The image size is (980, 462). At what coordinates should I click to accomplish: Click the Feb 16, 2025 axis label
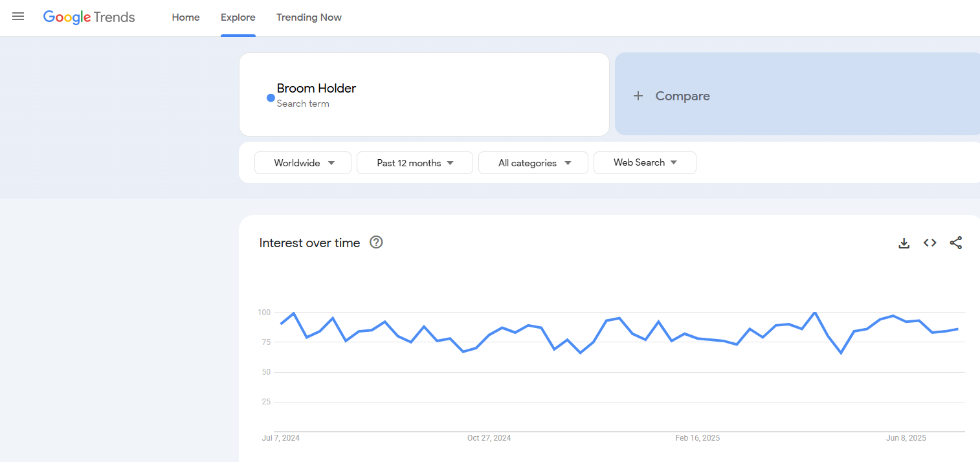pos(697,438)
